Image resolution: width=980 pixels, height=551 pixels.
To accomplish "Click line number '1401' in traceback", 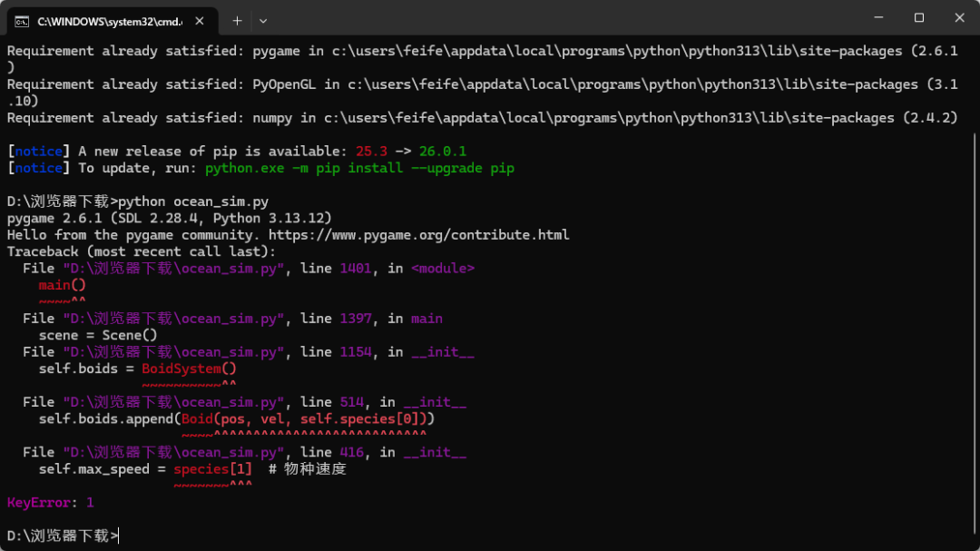I will [355, 269].
